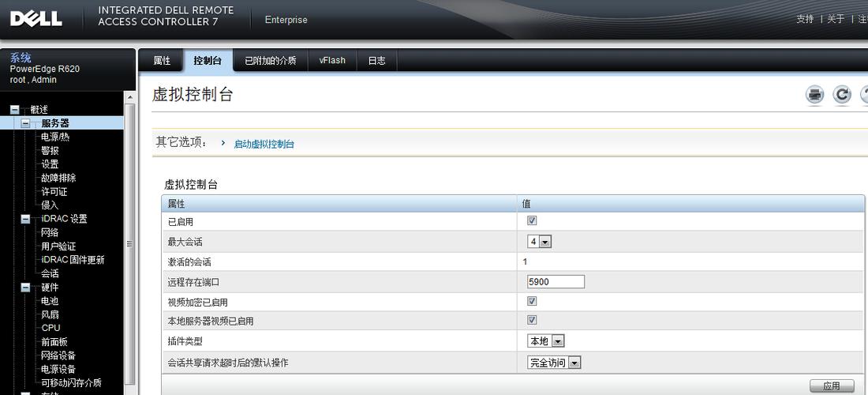The image size is (868, 395).
Task: Select iDRAC 固件更新 in the tree
Action: pyautogui.click(x=73, y=260)
